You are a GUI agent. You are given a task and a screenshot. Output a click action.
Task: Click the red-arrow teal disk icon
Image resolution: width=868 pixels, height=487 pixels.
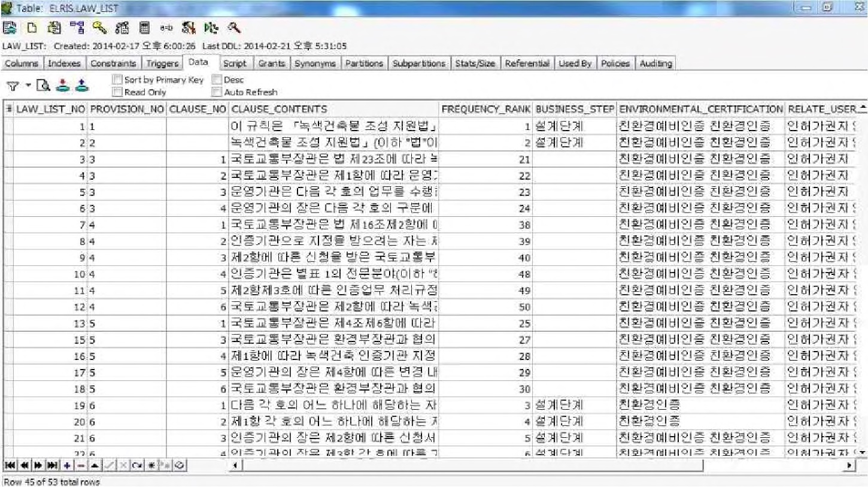[63, 86]
